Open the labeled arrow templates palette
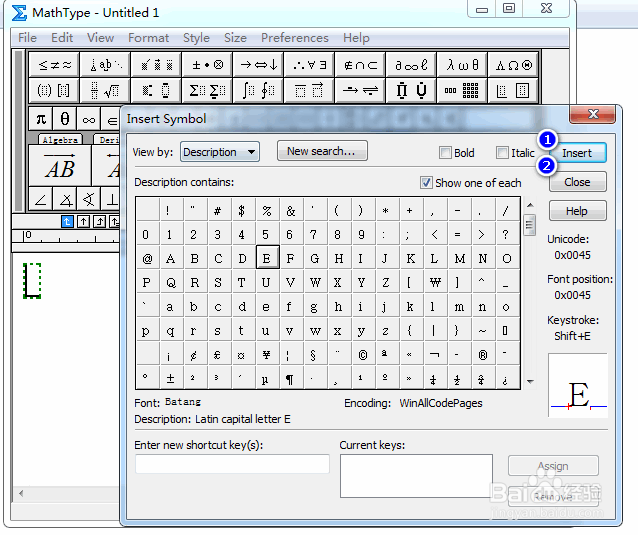This screenshot has width=638, height=535. pos(360,90)
